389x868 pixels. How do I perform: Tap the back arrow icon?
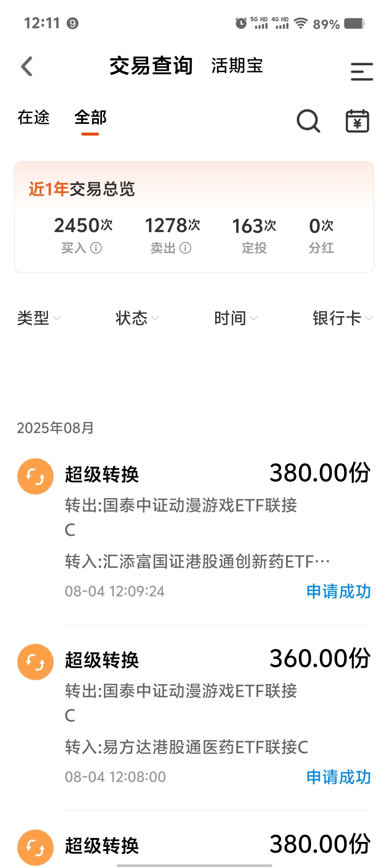[27, 66]
